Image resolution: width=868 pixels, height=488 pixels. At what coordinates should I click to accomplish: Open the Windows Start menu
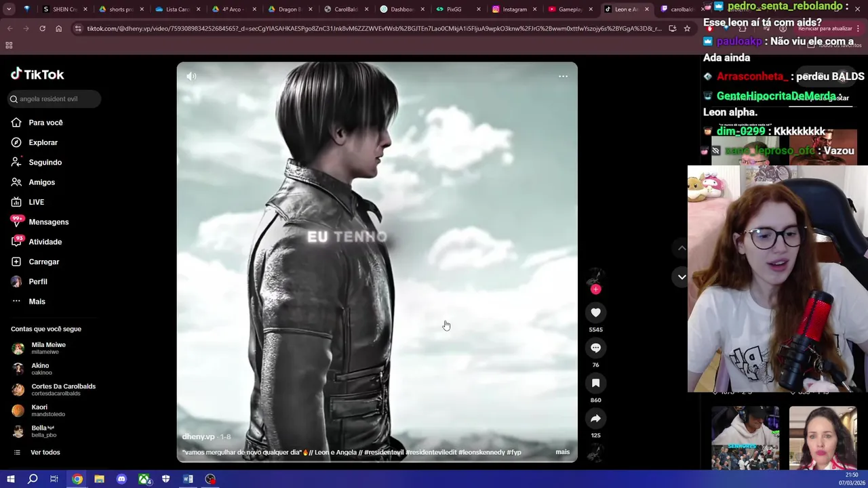pos(11,479)
